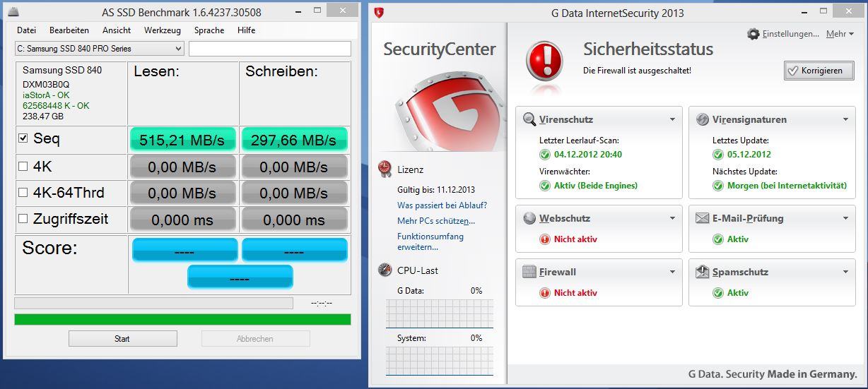Click the 515,21 MB/s Seq read result
This screenshot has height=389, width=868.
click(182, 140)
